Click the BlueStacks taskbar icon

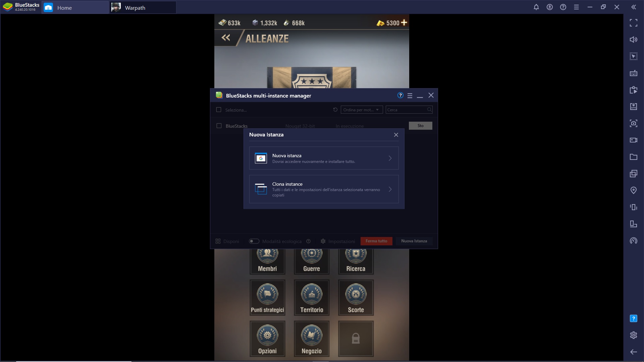20,7
